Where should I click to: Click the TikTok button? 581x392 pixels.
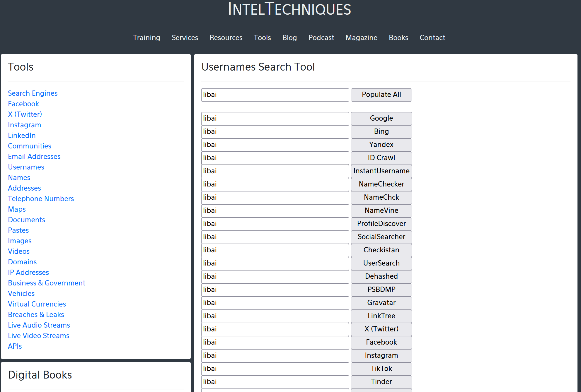[381, 369]
